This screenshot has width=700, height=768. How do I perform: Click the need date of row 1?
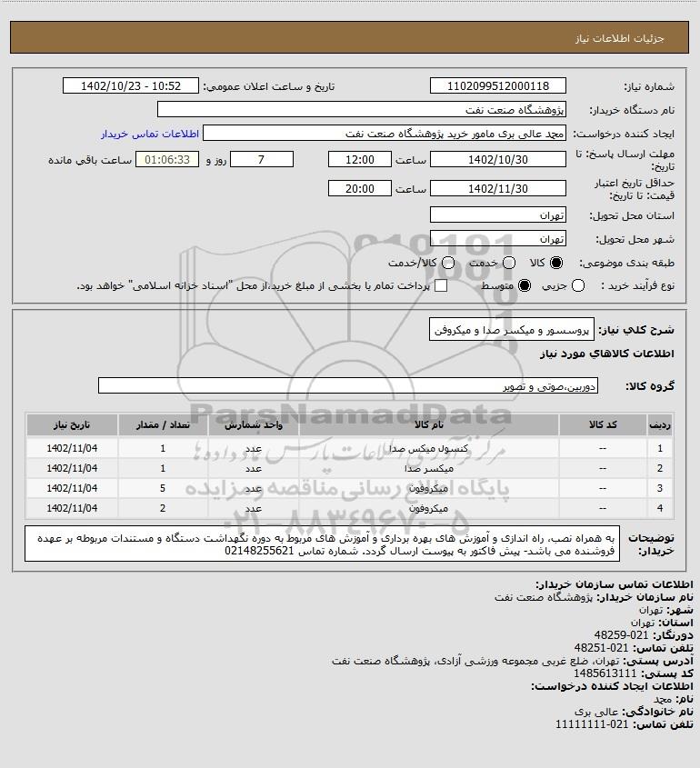[x=72, y=448]
